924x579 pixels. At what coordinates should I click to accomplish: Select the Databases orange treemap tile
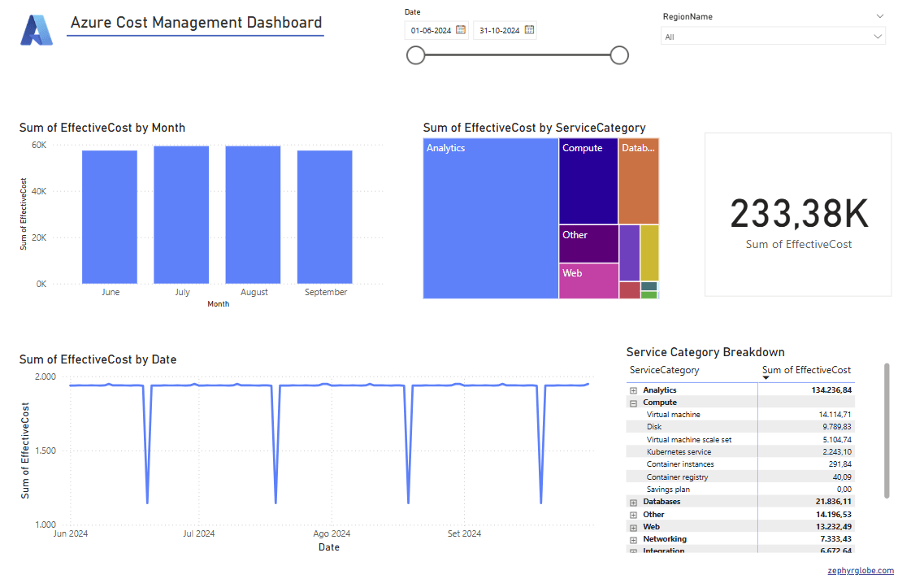tap(639, 181)
